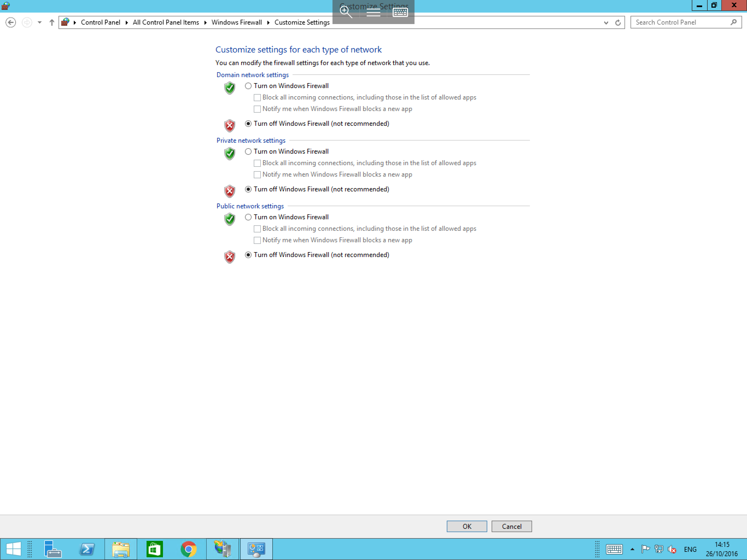Click the network status tray icon

click(x=659, y=549)
